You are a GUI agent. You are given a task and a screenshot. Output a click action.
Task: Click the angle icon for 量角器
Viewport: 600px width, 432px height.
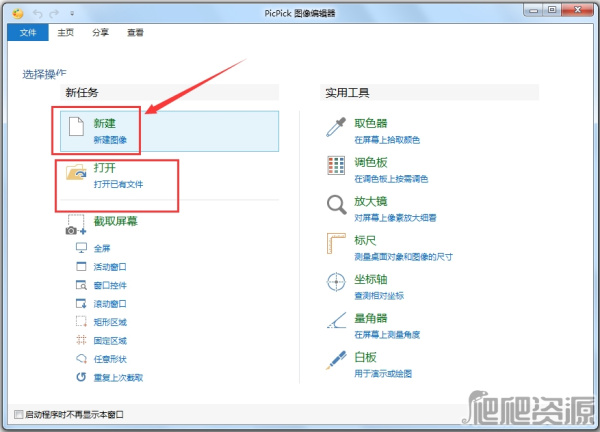click(337, 320)
